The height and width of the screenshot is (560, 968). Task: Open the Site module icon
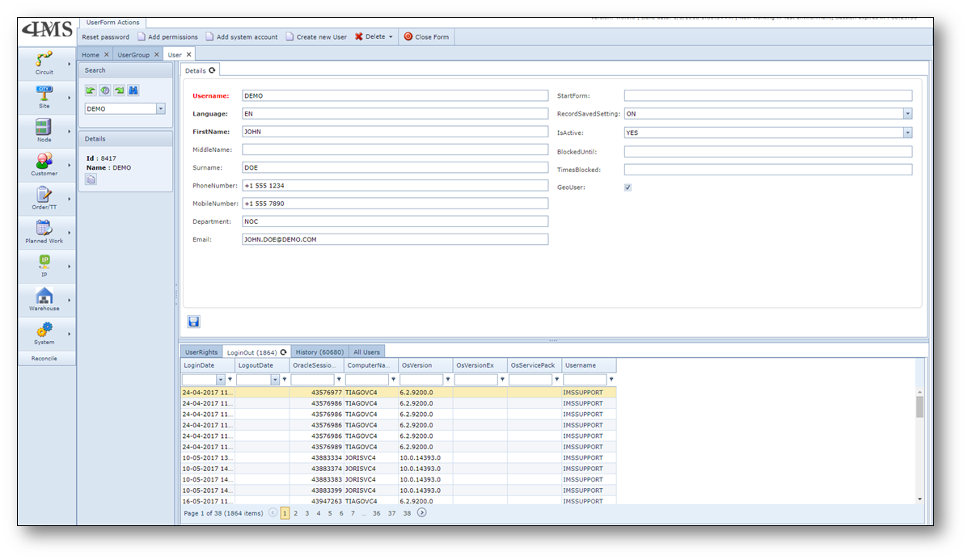coord(44,94)
